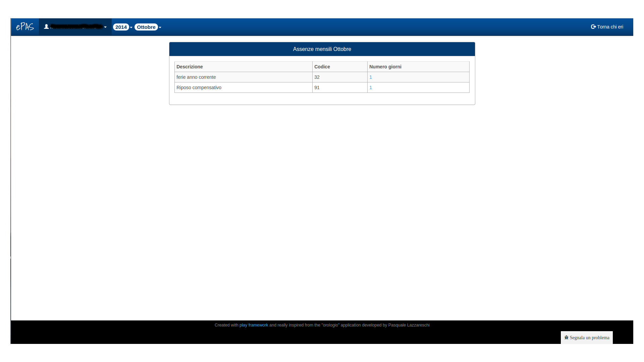Click the Descrizione column header
The height and width of the screenshot is (362, 644).
pyautogui.click(x=190, y=67)
